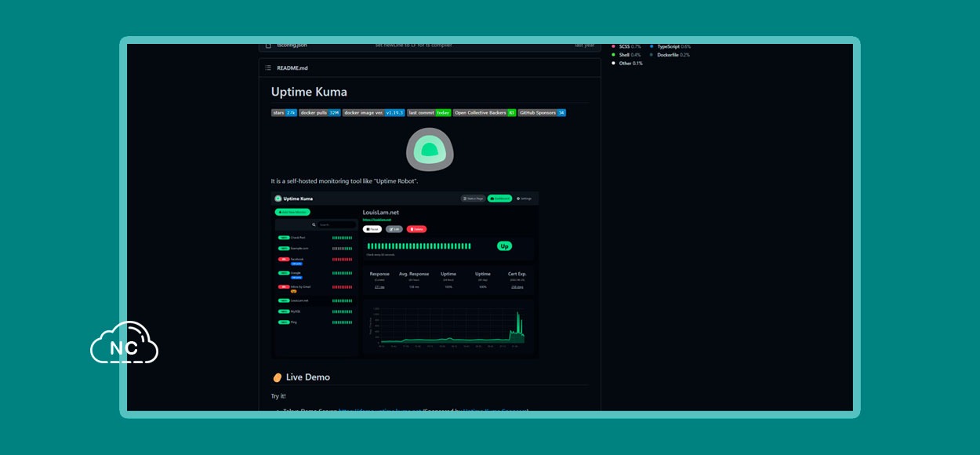Open the stars 27k badge

[x=284, y=113]
